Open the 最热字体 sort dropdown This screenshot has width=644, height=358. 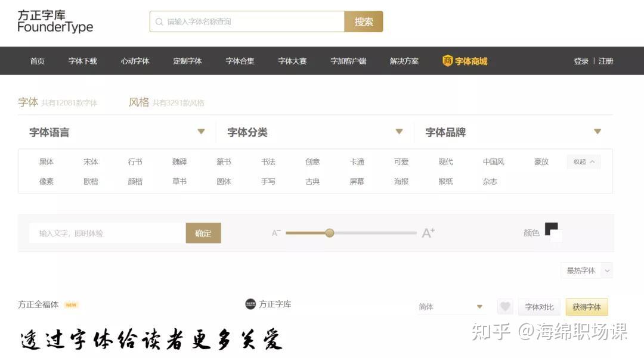point(587,270)
